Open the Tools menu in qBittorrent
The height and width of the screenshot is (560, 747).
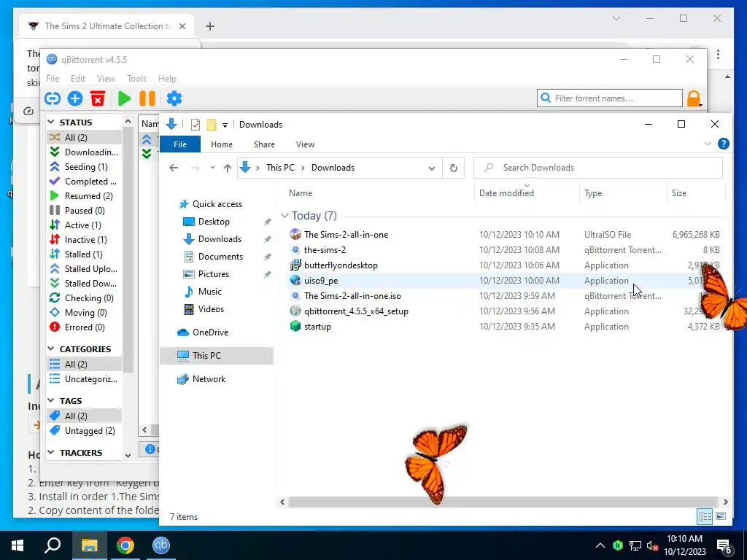click(x=136, y=79)
